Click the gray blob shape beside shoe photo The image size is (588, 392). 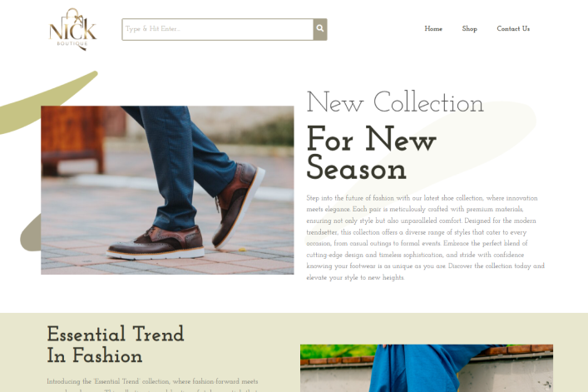coord(31,233)
